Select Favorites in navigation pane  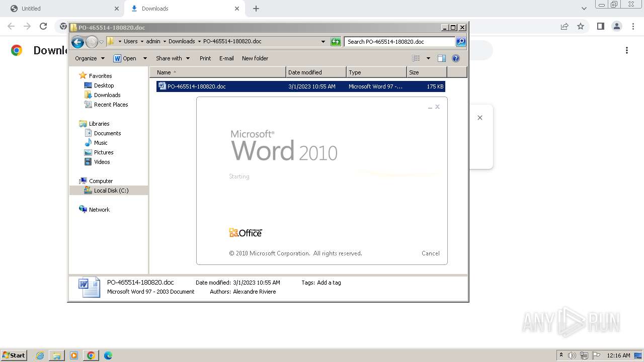point(101,76)
